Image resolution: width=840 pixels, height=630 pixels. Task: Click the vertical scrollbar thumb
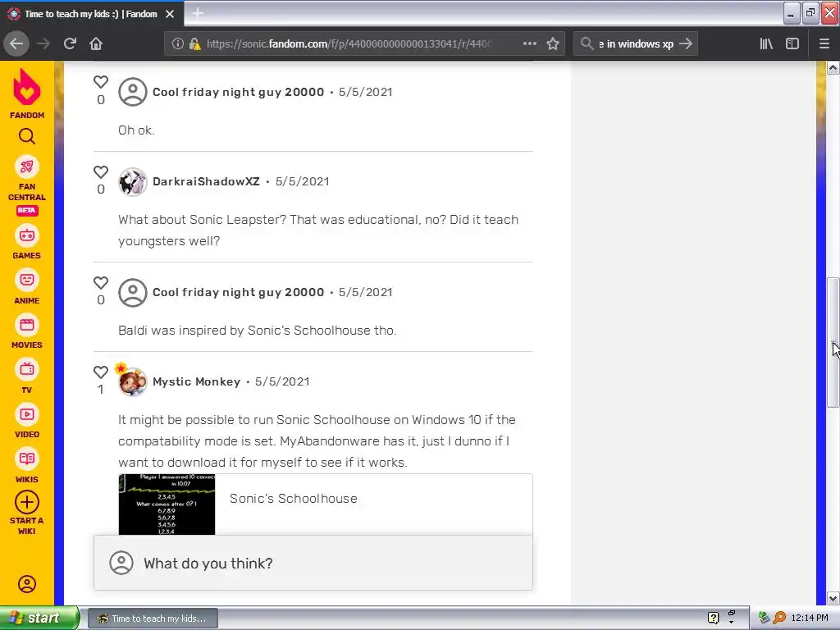833,343
